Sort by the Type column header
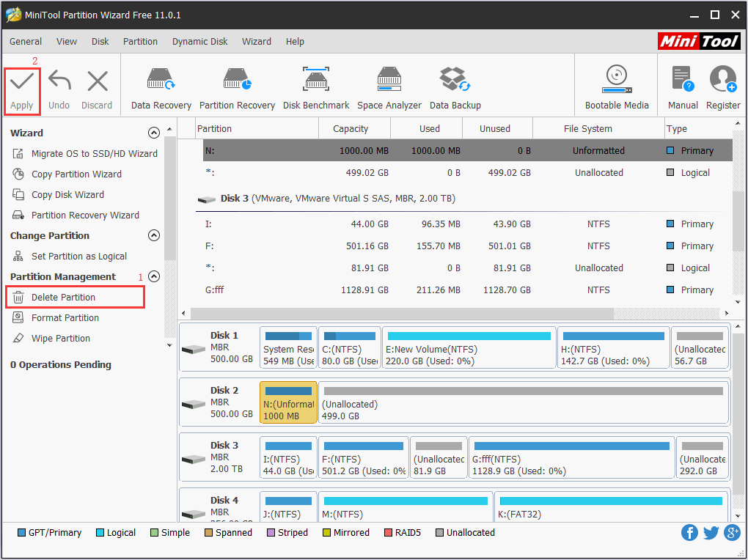748x560 pixels. 698,129
